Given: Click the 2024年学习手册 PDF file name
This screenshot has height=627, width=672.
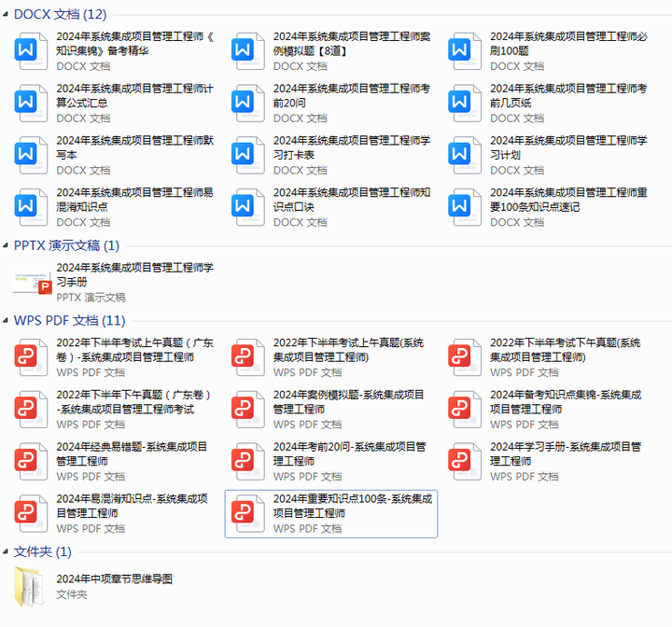Looking at the screenshot, I should point(565,453).
